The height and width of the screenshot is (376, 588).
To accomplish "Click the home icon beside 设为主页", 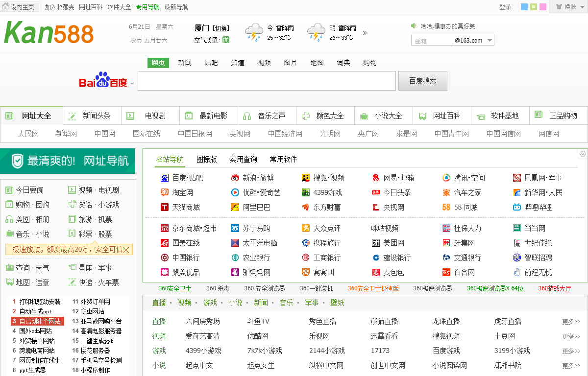I will click(5, 7).
